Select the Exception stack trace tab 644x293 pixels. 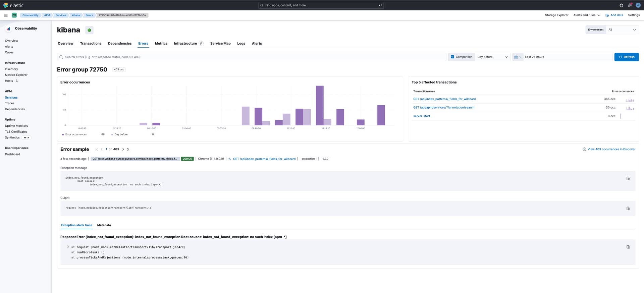pos(76,225)
